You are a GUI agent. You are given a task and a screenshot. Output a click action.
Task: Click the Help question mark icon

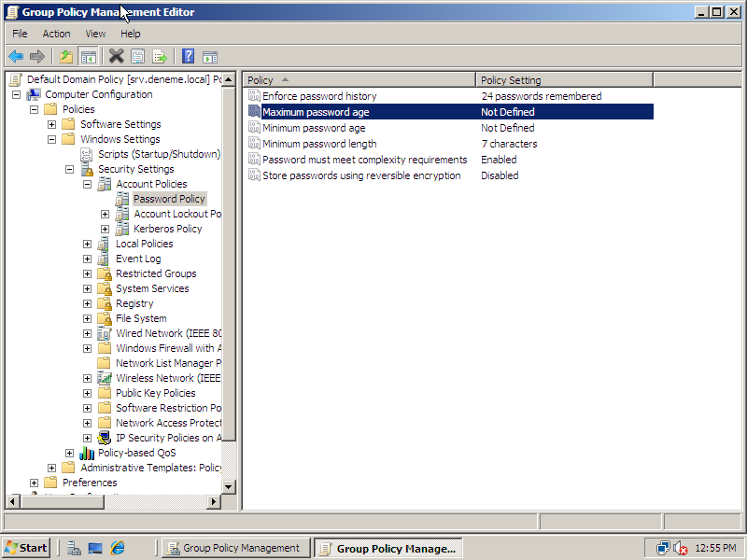click(189, 56)
